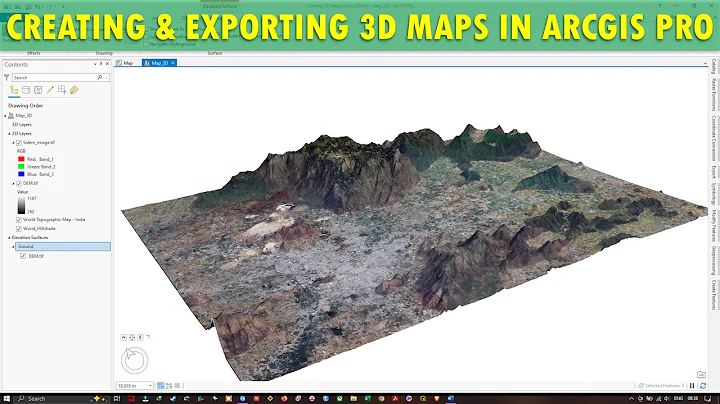
Task: Select List By Snapping icon
Action: coord(62,90)
